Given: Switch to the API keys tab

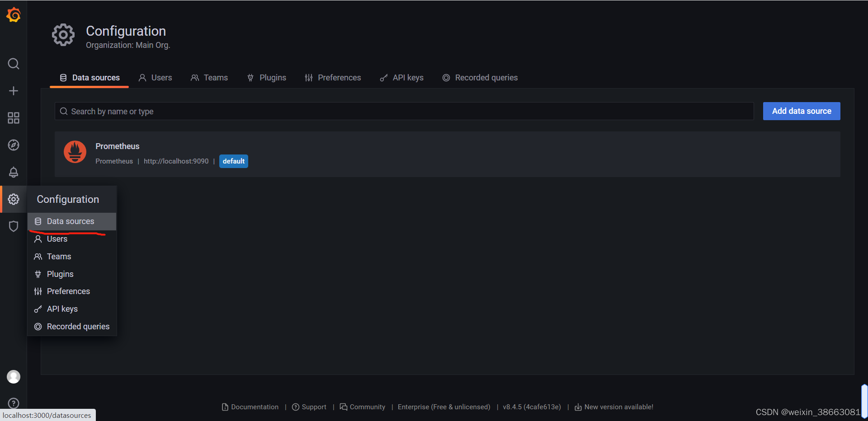Looking at the screenshot, I should click(x=402, y=78).
